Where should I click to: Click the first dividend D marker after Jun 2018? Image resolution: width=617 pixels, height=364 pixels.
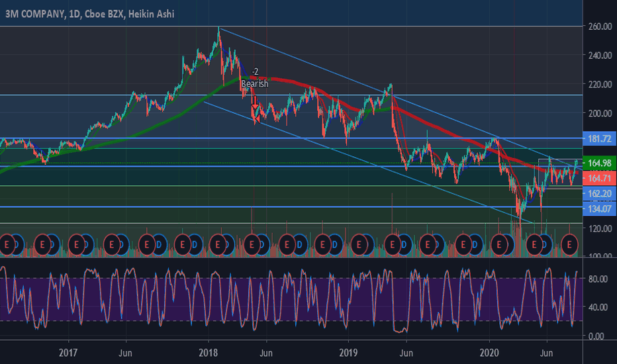(299, 245)
